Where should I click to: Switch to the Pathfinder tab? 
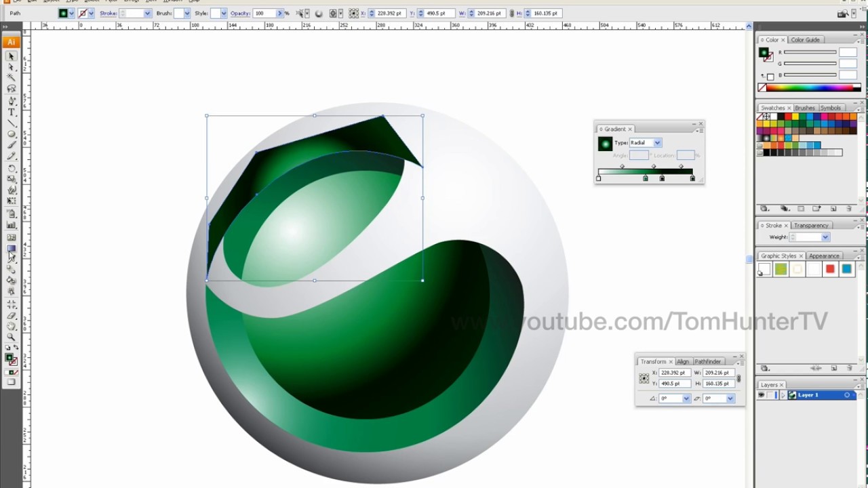pos(707,362)
